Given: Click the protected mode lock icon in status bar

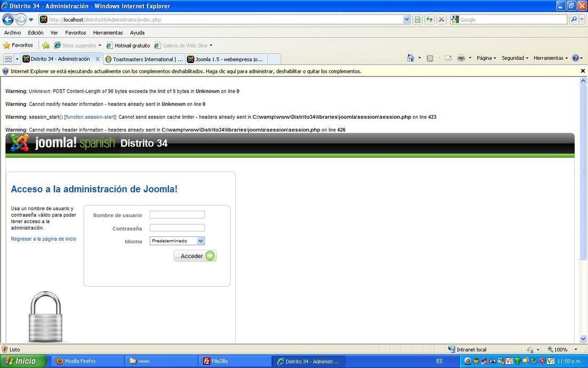Looking at the screenshot, I should pyautogui.click(x=530, y=350).
